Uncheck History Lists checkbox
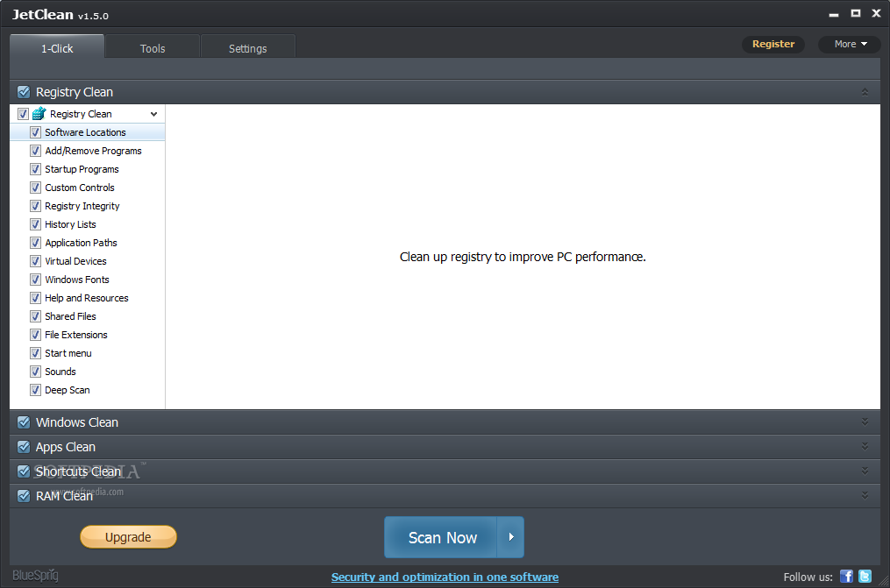 (35, 224)
